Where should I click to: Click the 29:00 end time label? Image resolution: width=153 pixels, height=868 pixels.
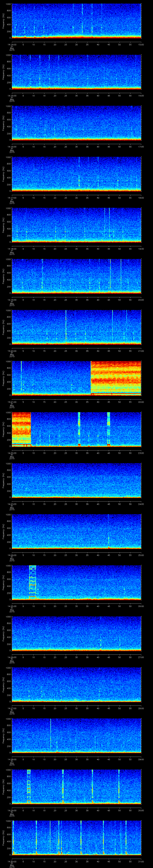point(141,759)
